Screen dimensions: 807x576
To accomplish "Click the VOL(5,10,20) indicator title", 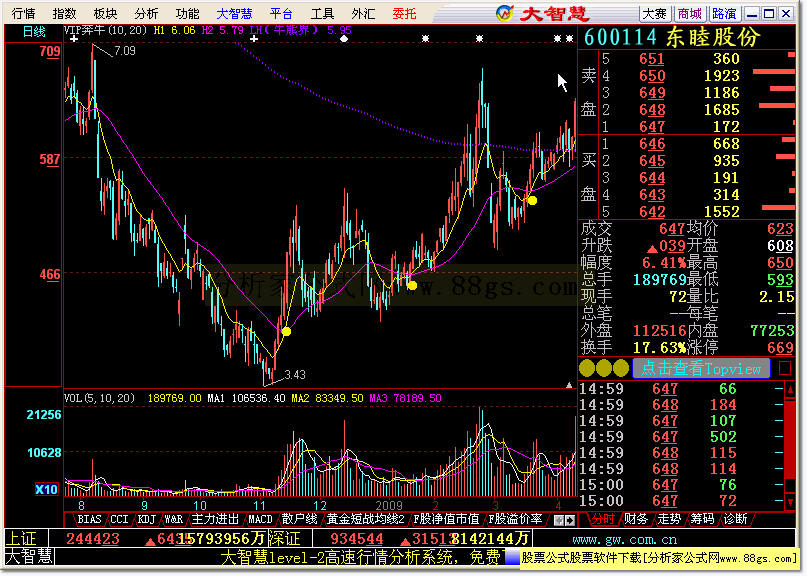I will coord(99,398).
